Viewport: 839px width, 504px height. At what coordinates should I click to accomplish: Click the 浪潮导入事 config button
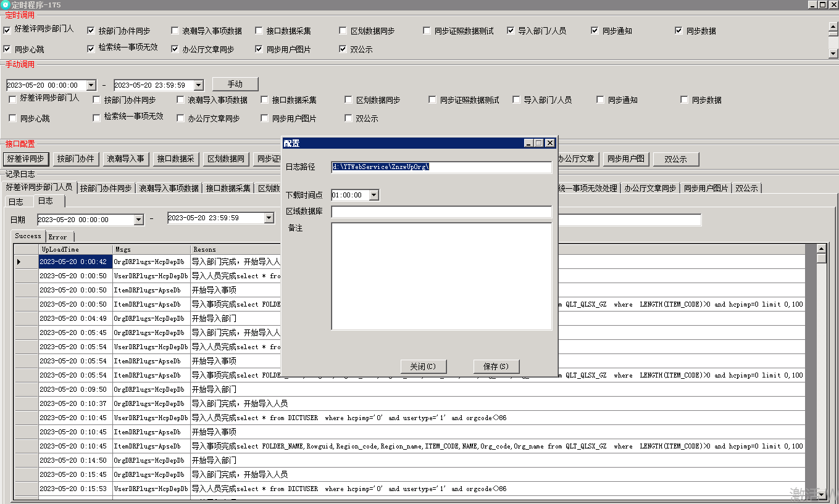tap(126, 159)
